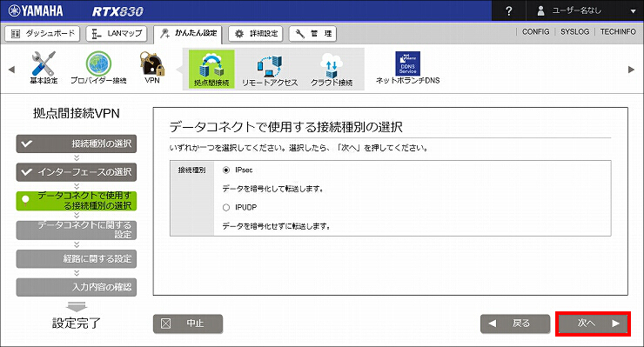Click the 拠点間接続VPN heading
644x347 pixels.
click(77, 113)
